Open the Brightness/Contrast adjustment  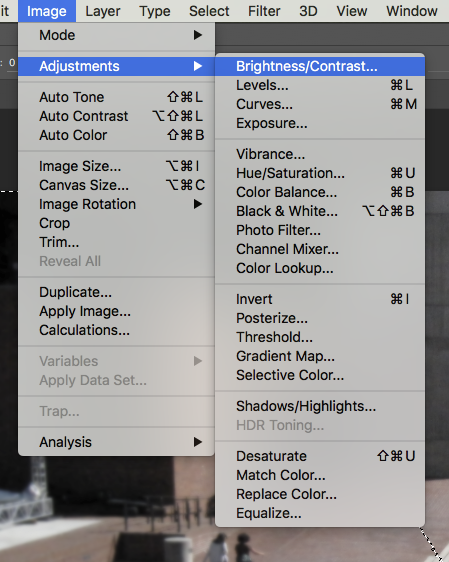320,66
